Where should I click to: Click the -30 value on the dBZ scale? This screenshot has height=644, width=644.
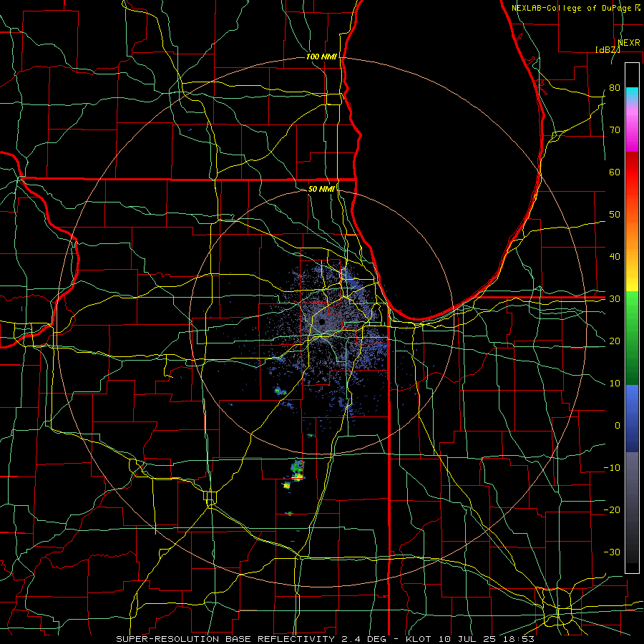point(612,552)
